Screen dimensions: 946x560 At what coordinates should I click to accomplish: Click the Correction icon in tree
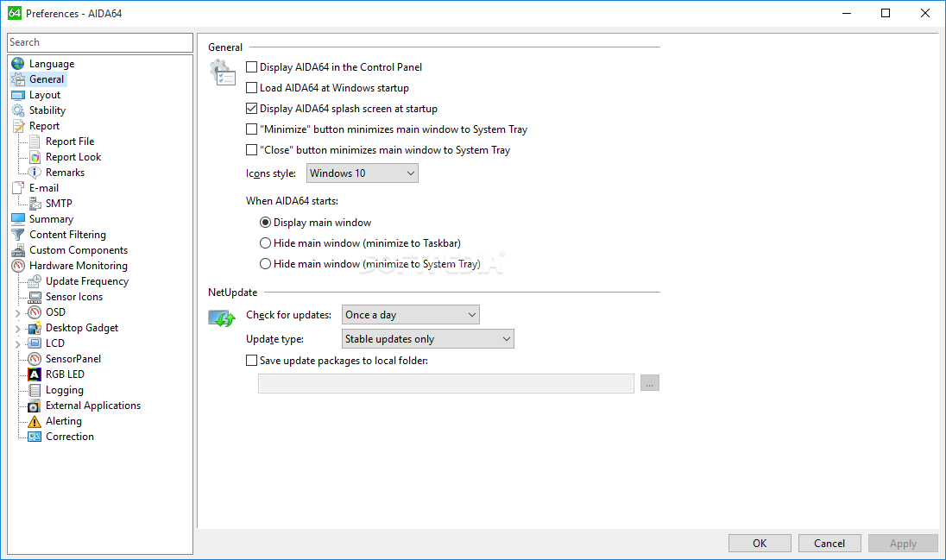click(x=35, y=437)
